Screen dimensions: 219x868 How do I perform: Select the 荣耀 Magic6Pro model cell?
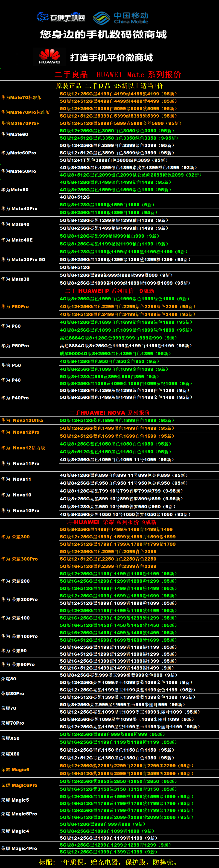click(x=29, y=785)
